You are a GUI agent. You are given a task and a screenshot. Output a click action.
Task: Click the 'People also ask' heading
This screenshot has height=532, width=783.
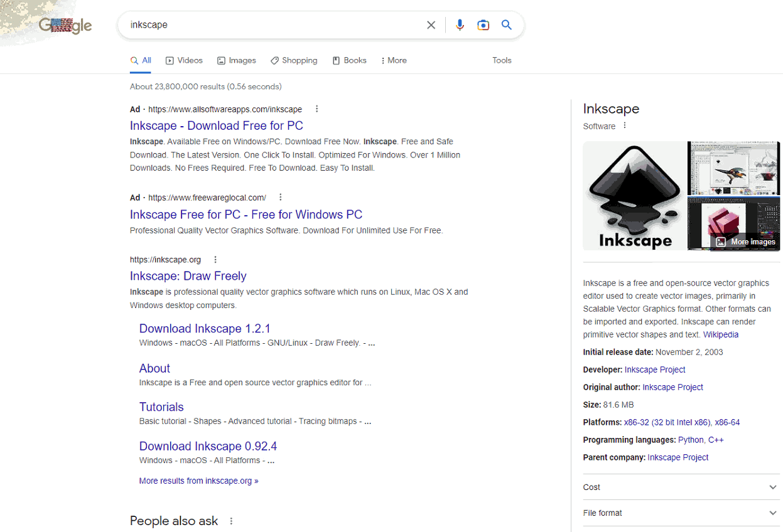tap(174, 521)
